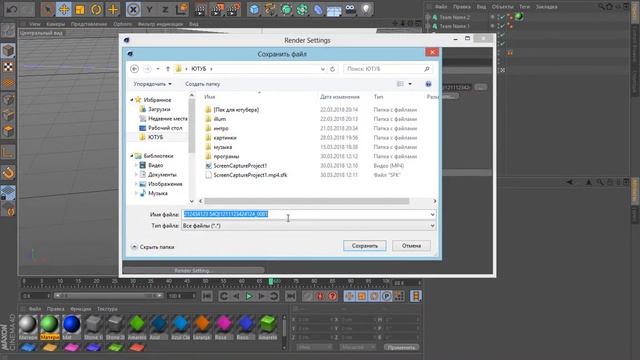Toggle the Team Name 2 visibility dot

coord(493,17)
